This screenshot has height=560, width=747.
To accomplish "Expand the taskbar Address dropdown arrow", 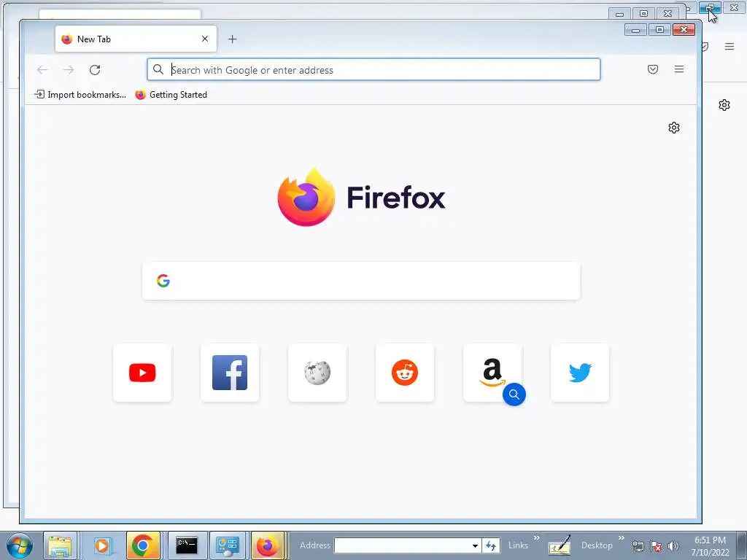I will 475,545.
